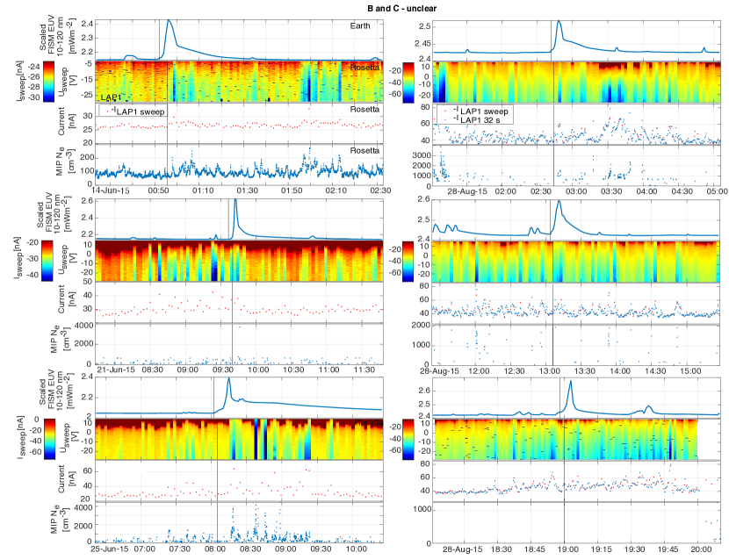The width and height of the screenshot is (729, 560).
Task: Click the '2.45' y-axis tick value
Action: [x=422, y=44]
